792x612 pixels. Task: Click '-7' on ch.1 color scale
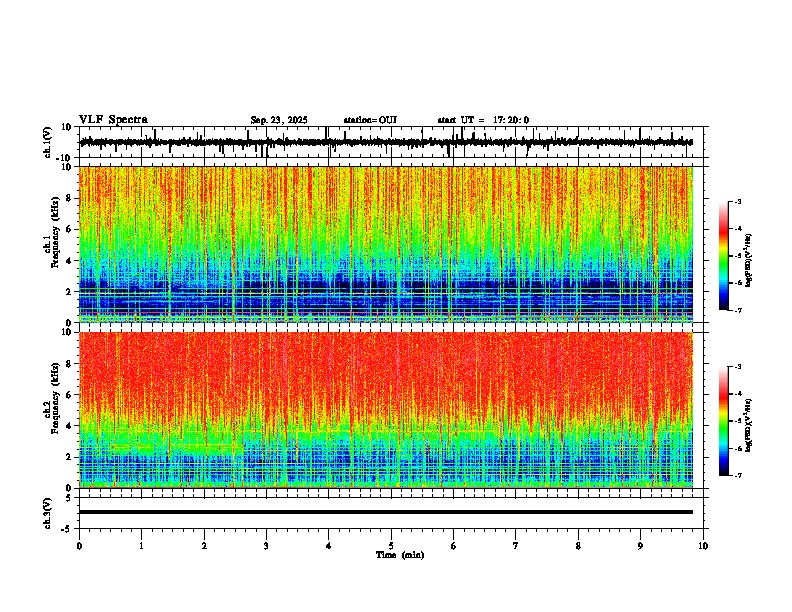click(737, 310)
